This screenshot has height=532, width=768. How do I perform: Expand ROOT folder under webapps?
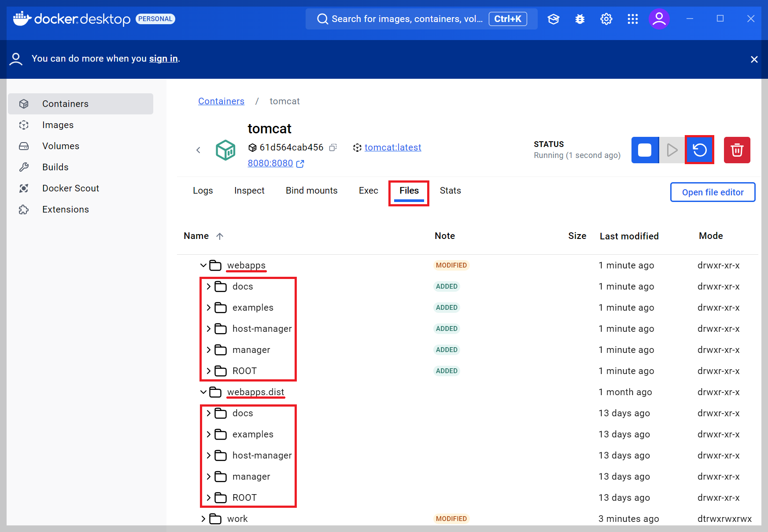[x=209, y=371]
